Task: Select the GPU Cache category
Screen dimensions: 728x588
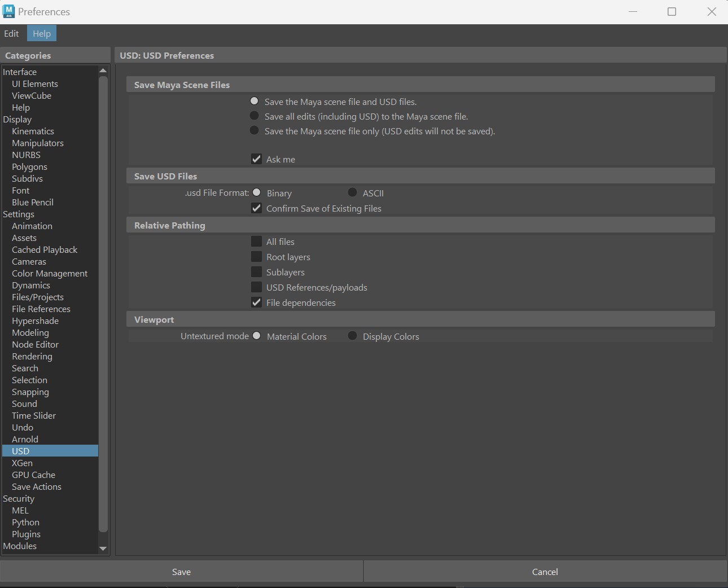Action: pos(33,475)
